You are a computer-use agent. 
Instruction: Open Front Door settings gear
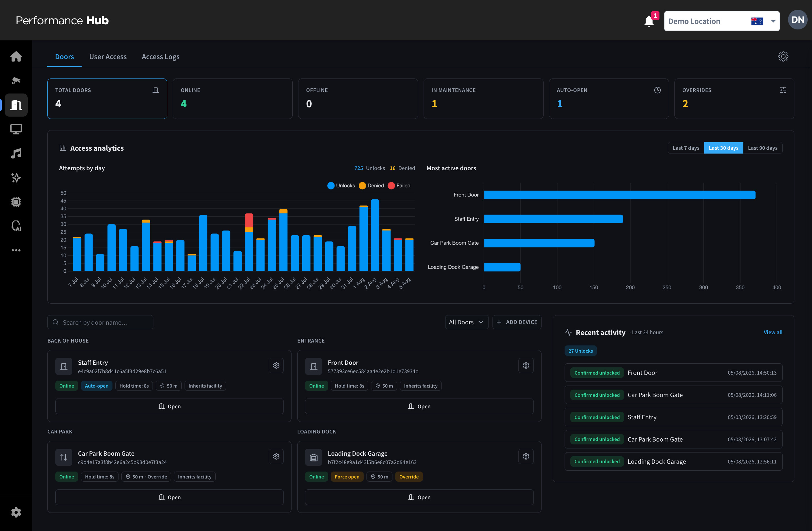click(x=526, y=365)
